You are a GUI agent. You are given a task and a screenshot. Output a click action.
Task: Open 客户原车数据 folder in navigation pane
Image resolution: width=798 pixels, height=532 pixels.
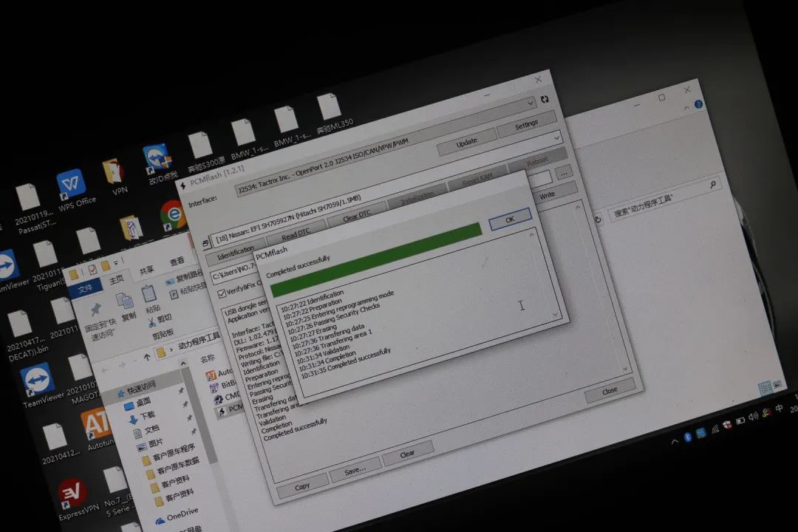(172, 467)
